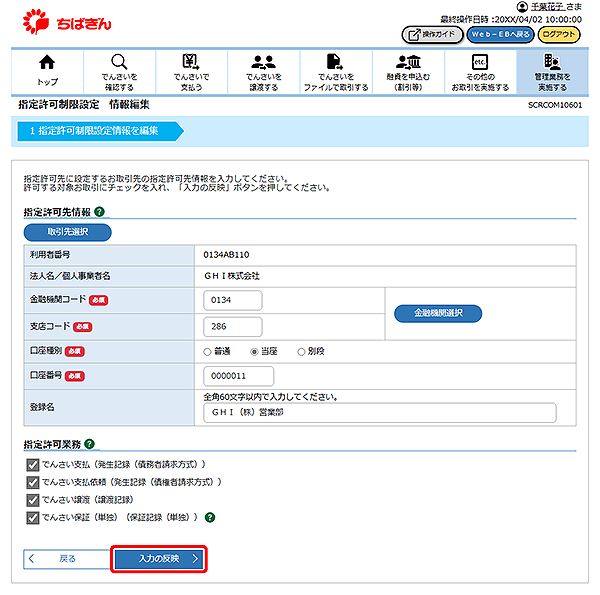Viewport: 600px width, 595px height.
Task: Select 別段 account type radio
Action: (x=301, y=352)
